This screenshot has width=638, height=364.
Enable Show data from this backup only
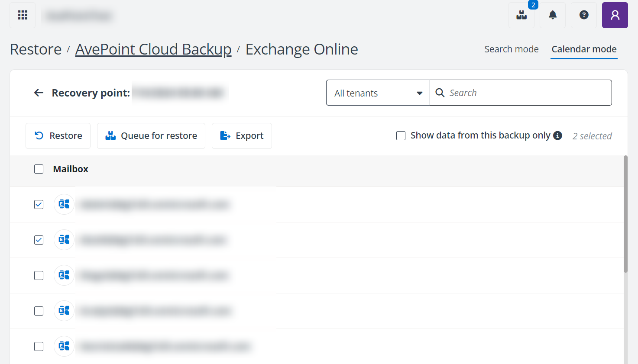click(x=401, y=135)
